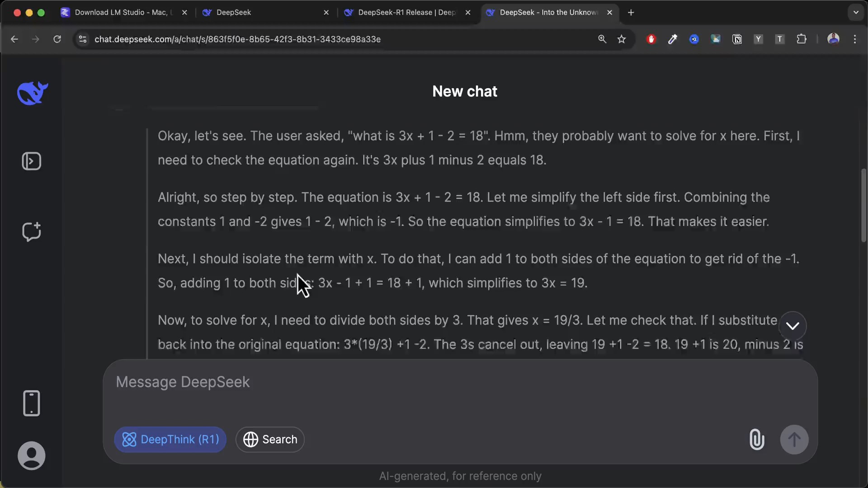Go back using the browser back arrow
The width and height of the screenshot is (868, 488).
(14, 39)
